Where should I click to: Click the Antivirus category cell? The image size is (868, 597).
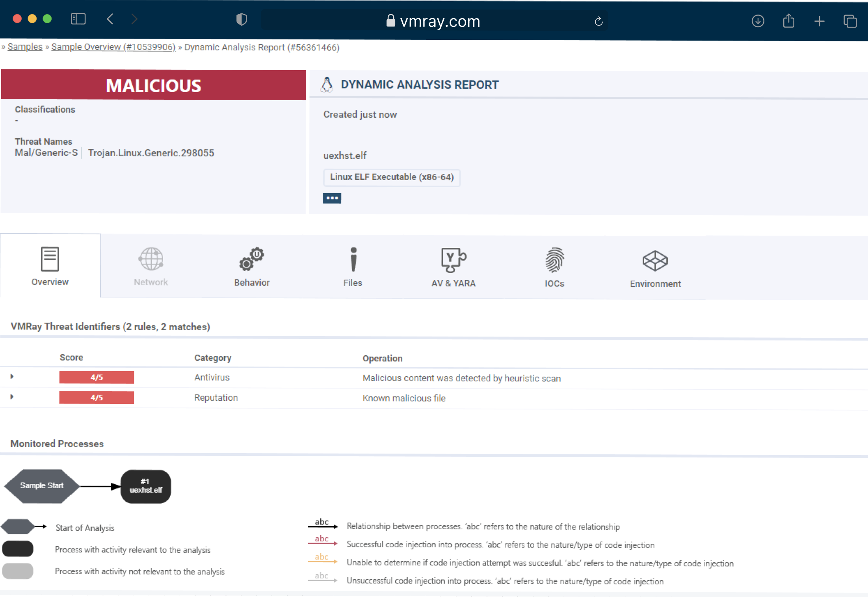212,378
